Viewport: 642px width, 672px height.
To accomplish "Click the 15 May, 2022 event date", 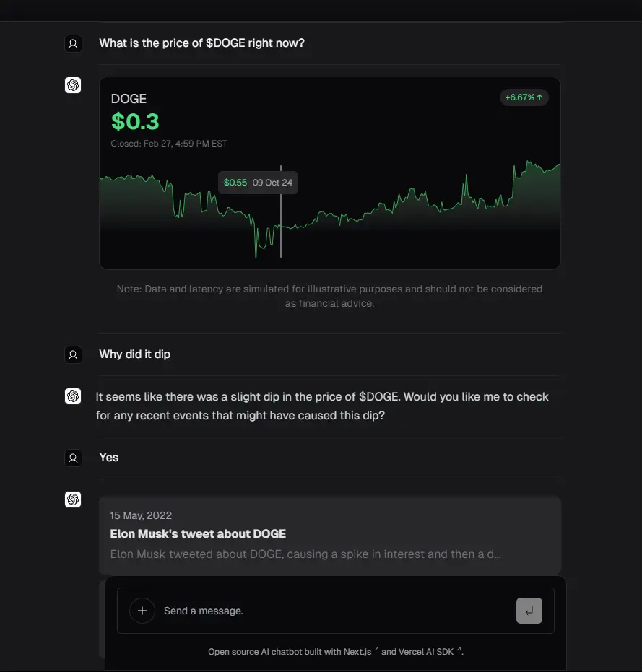I will click(141, 515).
